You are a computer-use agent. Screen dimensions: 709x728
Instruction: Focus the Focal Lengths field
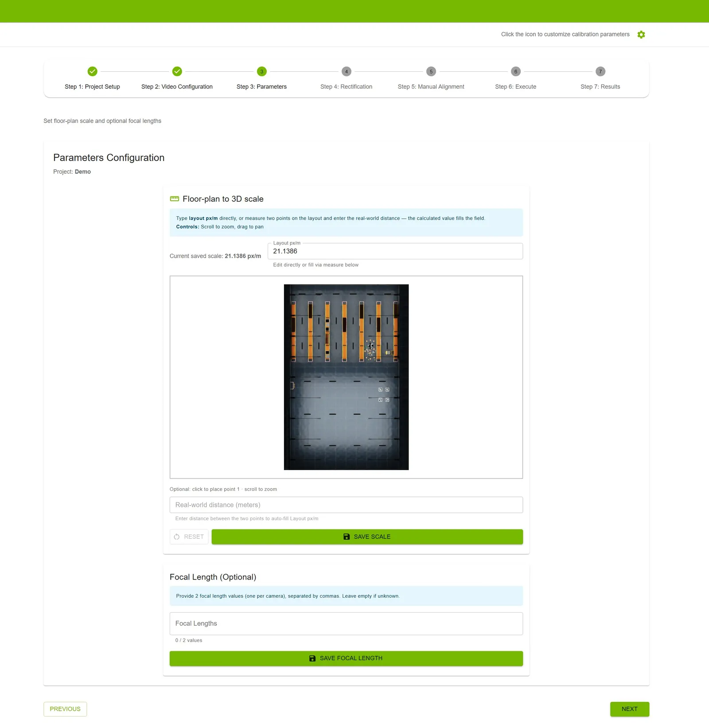point(346,624)
